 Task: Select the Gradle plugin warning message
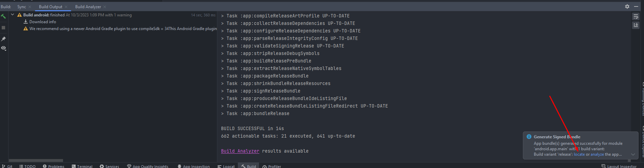[123, 29]
